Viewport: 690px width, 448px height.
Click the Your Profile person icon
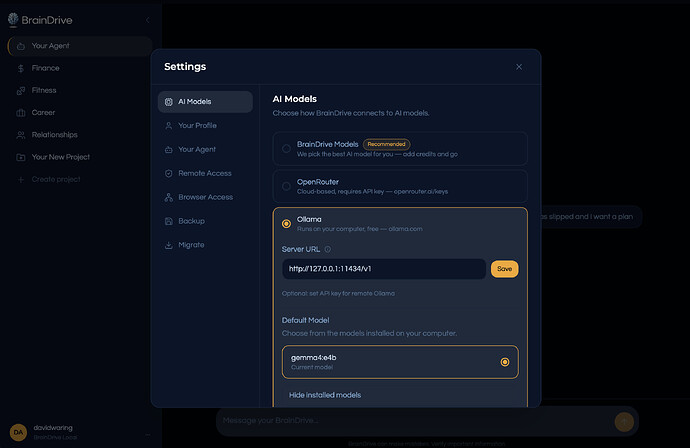pyautogui.click(x=169, y=126)
